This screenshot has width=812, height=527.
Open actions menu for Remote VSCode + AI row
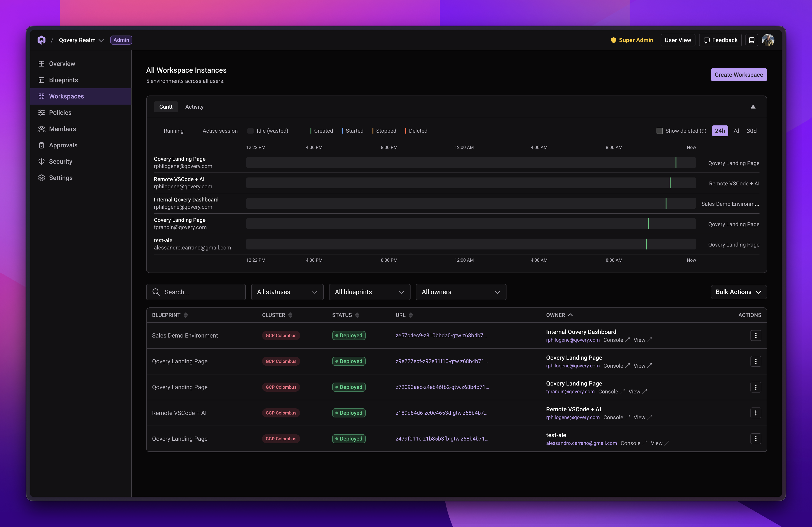756,413
